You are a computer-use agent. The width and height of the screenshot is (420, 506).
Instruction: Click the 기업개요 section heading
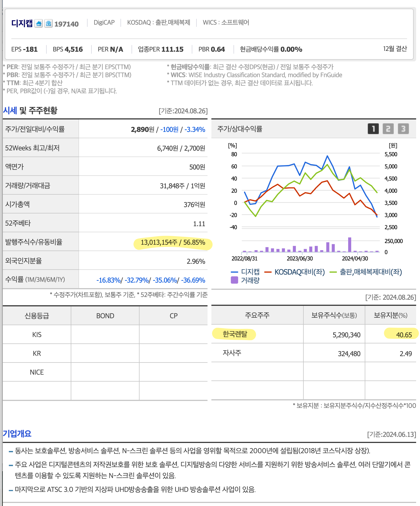[17, 434]
